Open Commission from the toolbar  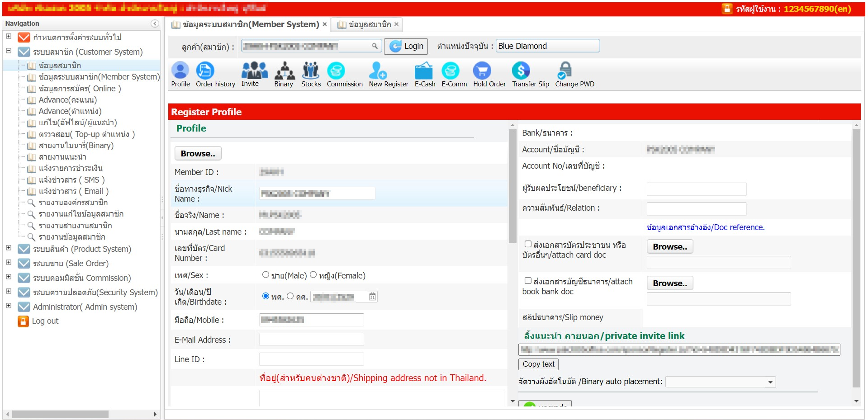tap(336, 71)
